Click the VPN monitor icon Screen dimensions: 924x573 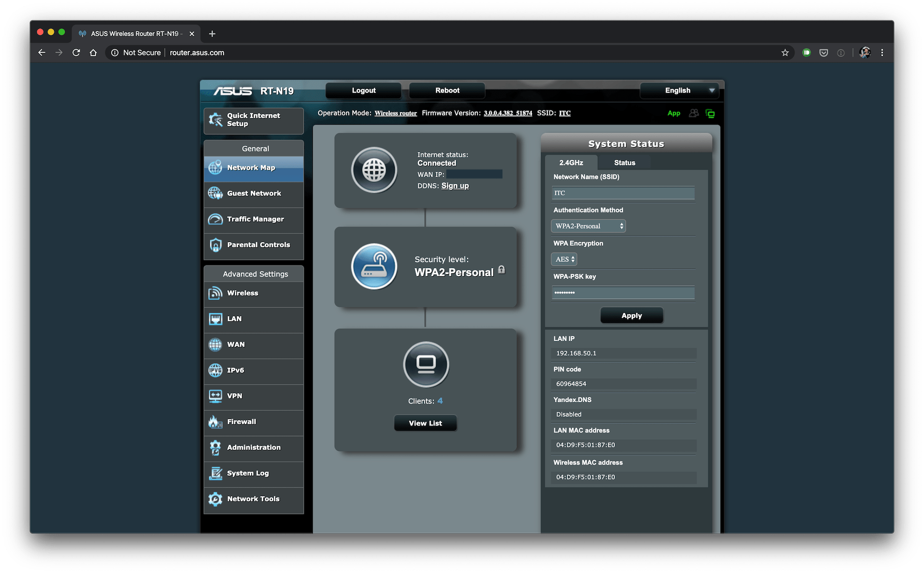(x=215, y=396)
